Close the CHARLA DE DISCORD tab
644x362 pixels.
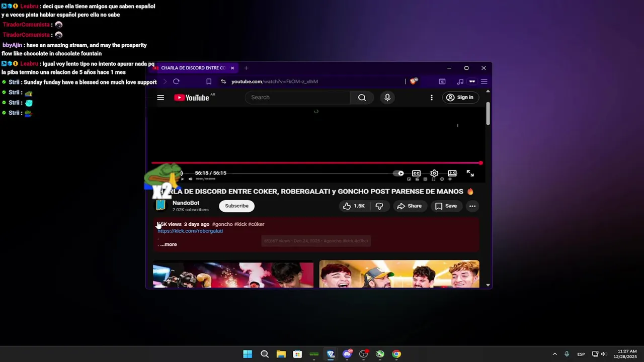pyautogui.click(x=232, y=68)
